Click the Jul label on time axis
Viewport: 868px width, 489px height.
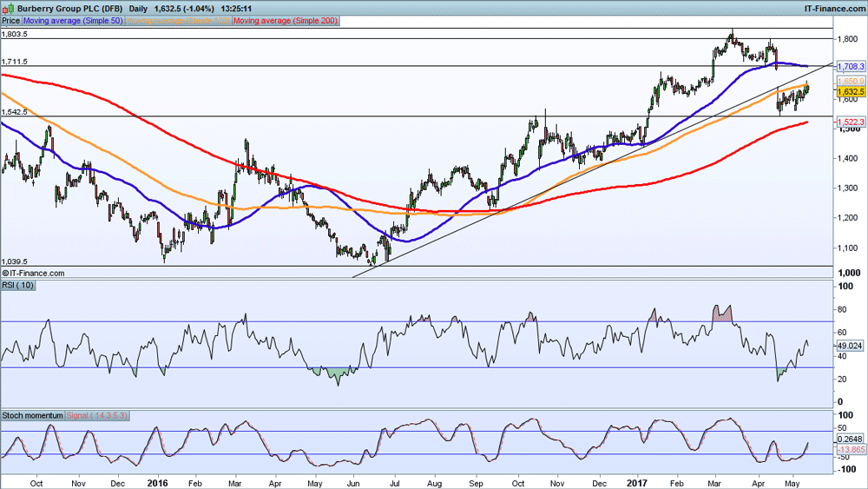395,484
